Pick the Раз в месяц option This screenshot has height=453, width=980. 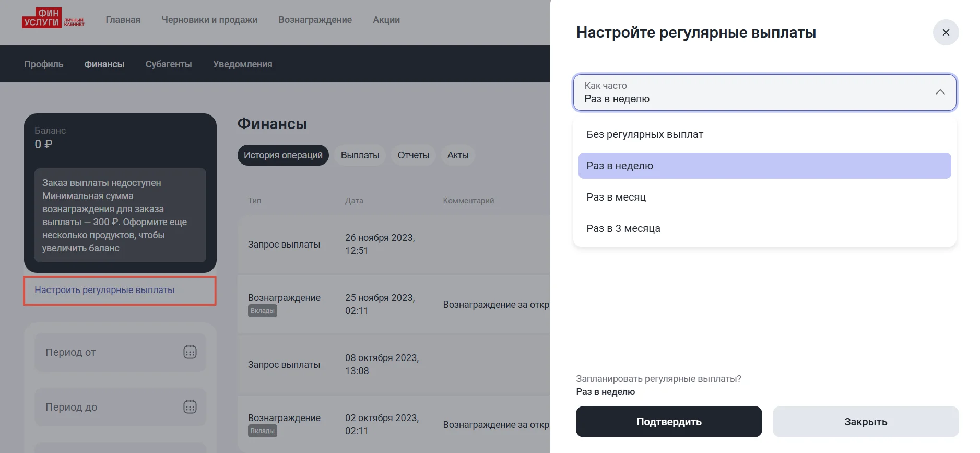[x=764, y=197]
